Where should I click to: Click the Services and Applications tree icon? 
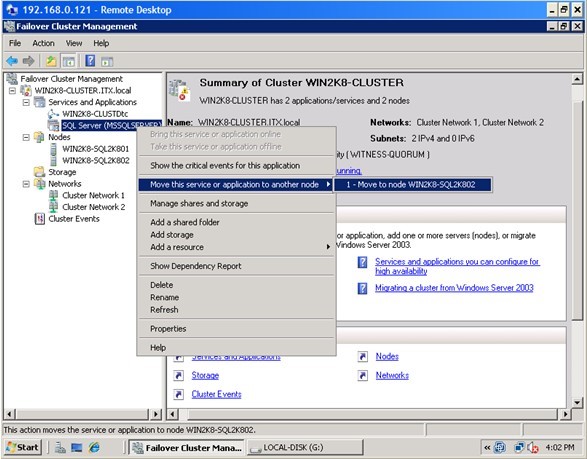(39, 102)
